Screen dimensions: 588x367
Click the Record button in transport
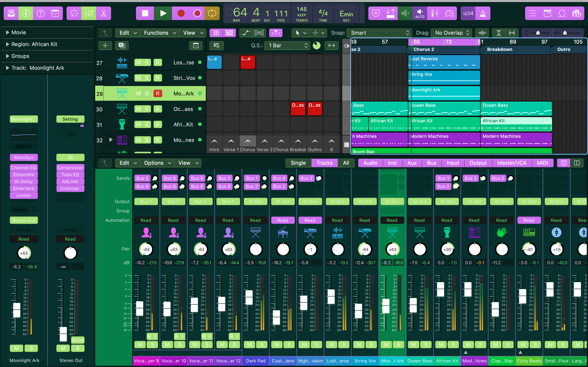[x=181, y=13]
